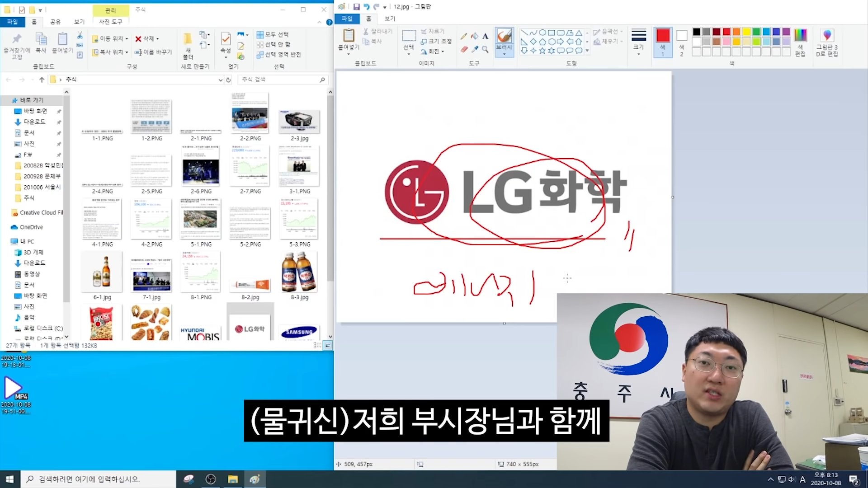Click Rename (이름 바꾸기) in Explorer ribbon
This screenshot has width=868, height=488.
[153, 52]
